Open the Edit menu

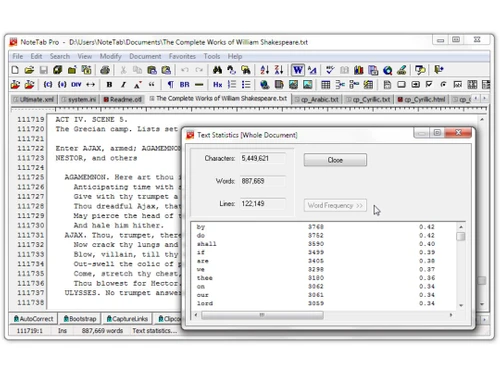click(x=36, y=56)
